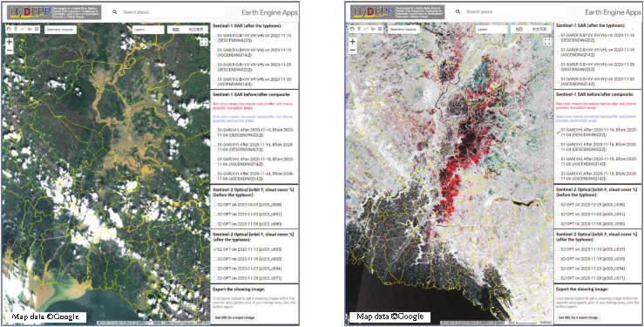644x327 pixels.
Task: Enable S1-SAR 2020-11-18 ascending layer, left app
Action: [x=214, y=52]
